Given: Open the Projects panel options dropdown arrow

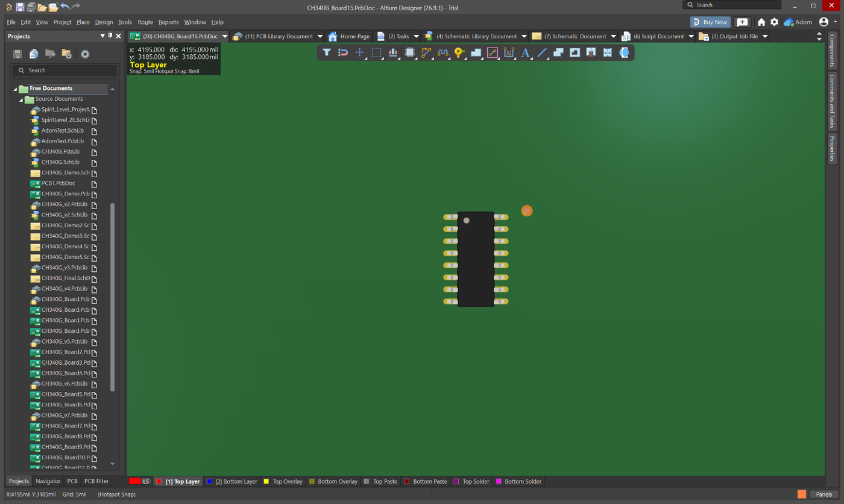Looking at the screenshot, I should point(102,36).
